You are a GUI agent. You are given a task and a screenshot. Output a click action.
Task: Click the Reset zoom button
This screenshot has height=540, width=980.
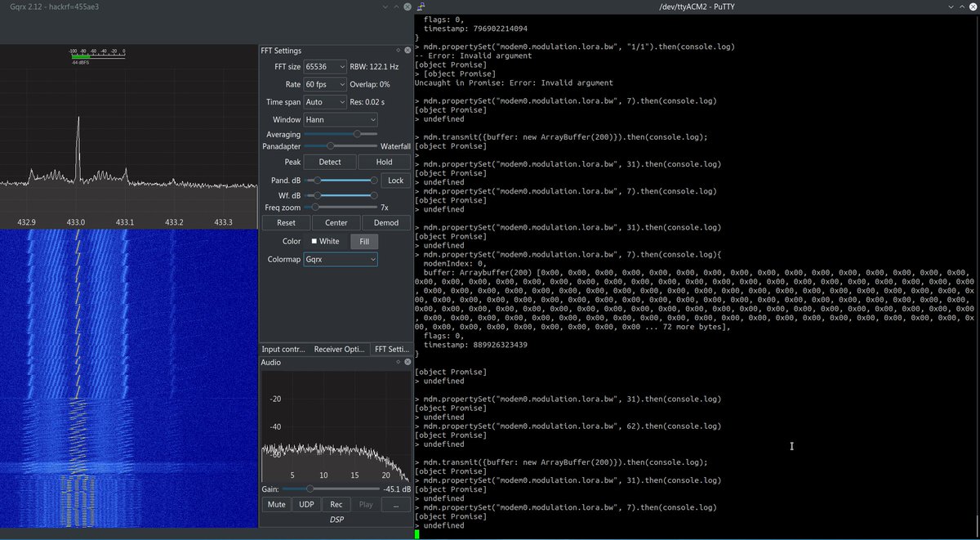[286, 222]
